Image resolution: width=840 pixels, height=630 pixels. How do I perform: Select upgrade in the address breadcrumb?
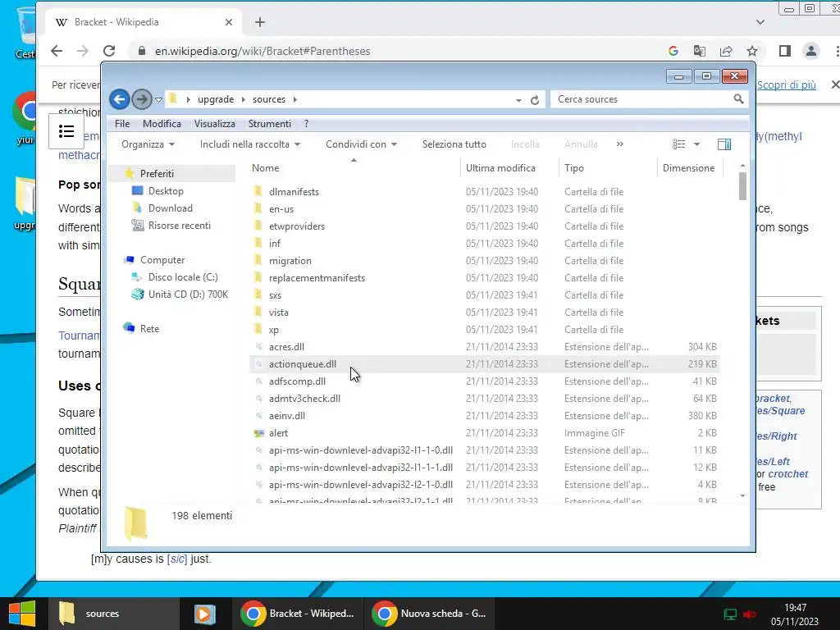[216, 99]
